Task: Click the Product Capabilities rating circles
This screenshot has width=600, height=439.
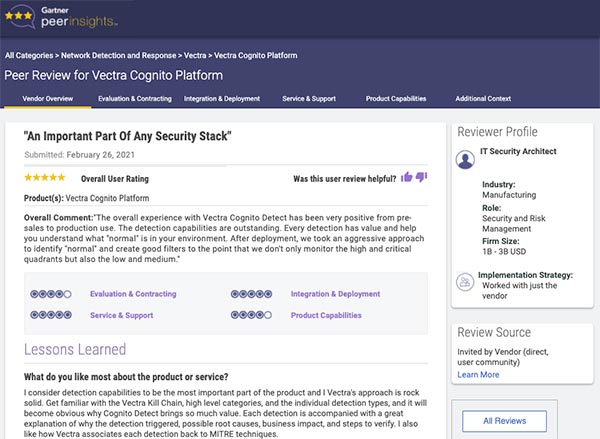Action: tap(251, 315)
